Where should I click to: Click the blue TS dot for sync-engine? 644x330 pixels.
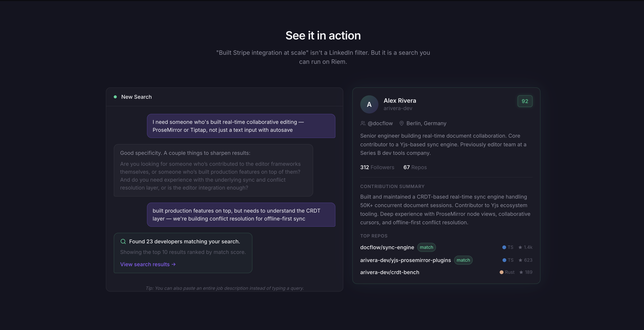pos(504,247)
